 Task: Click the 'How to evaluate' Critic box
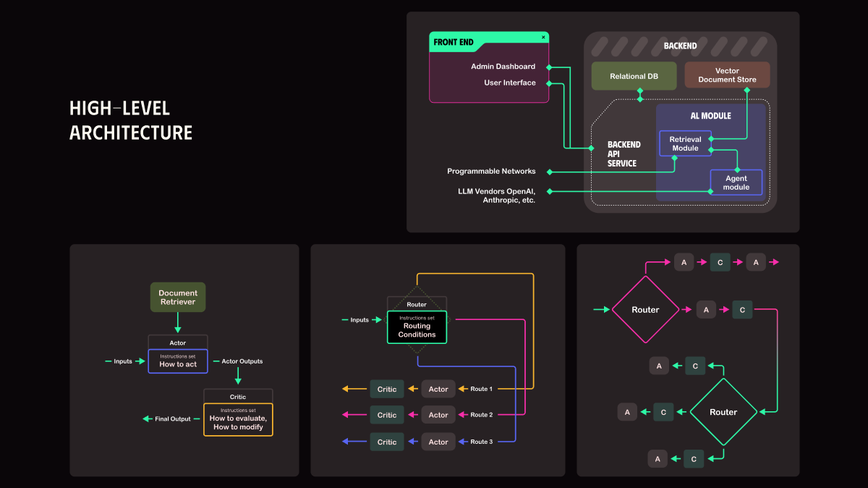[x=238, y=419]
